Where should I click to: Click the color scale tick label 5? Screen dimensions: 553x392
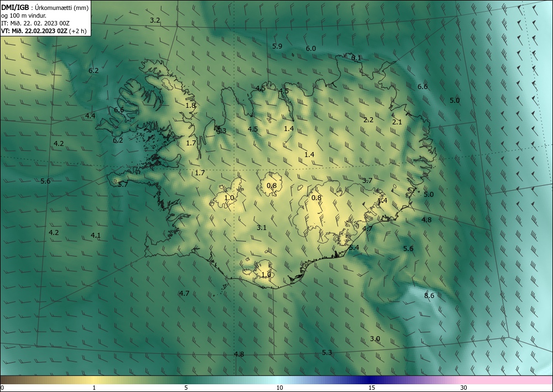pyautogui.click(x=186, y=388)
